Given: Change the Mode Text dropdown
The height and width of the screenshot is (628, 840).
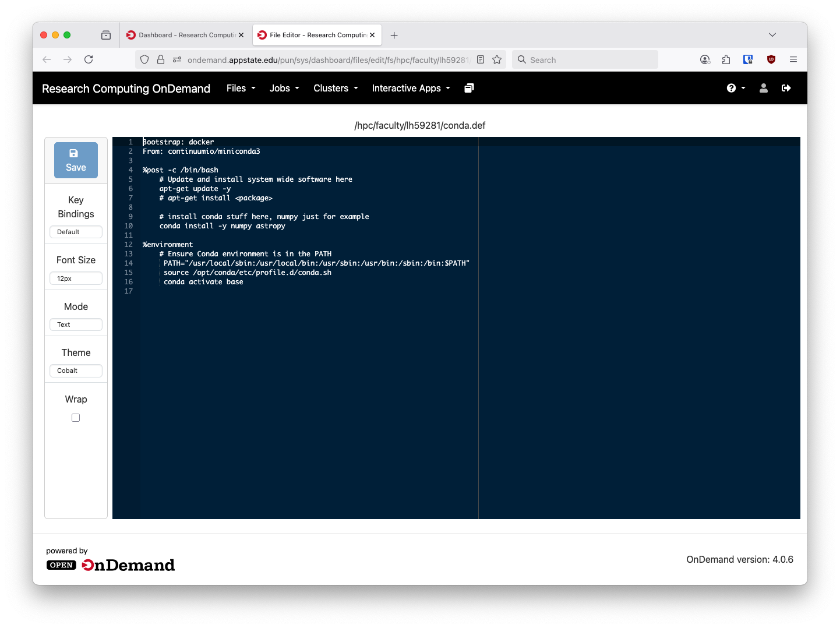Looking at the screenshot, I should tap(76, 324).
